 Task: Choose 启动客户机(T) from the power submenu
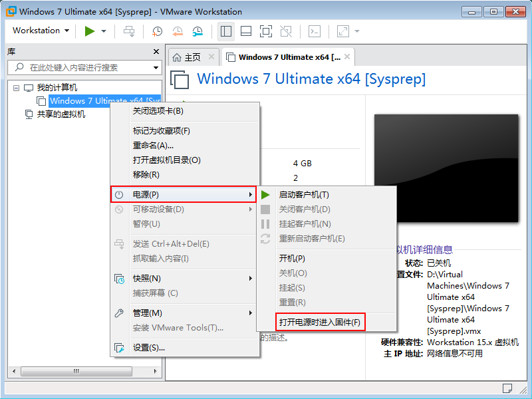tap(304, 195)
